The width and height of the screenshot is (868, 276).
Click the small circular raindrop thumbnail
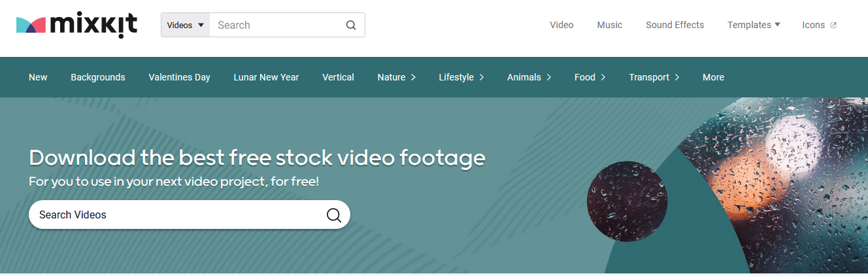pos(627,201)
